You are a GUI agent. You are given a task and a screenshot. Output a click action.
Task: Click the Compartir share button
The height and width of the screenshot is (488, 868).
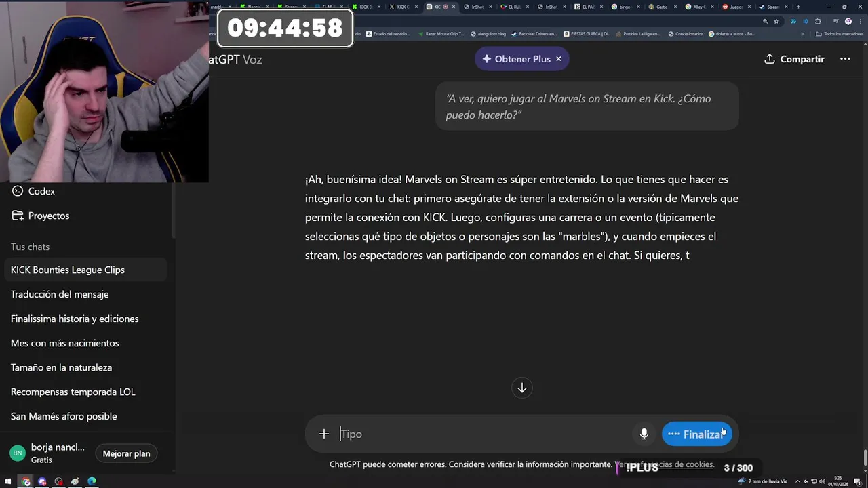tap(794, 59)
